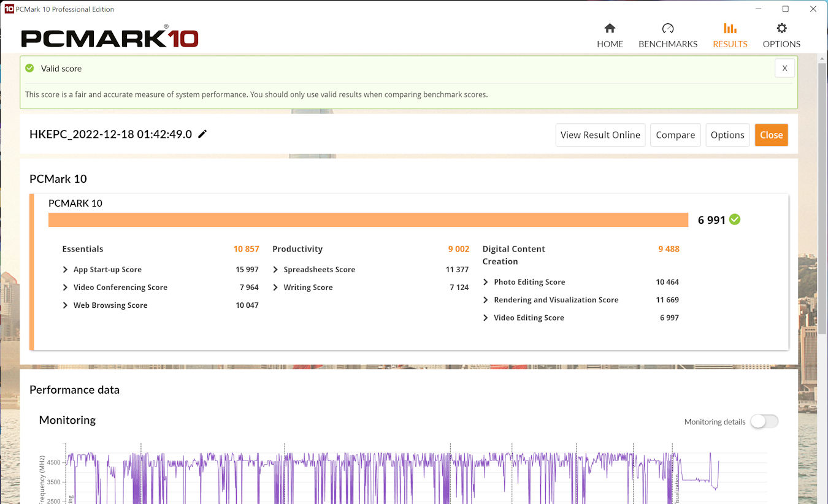The image size is (828, 504).
Task: Click the Video Editing value 6 997
Action: click(x=669, y=318)
